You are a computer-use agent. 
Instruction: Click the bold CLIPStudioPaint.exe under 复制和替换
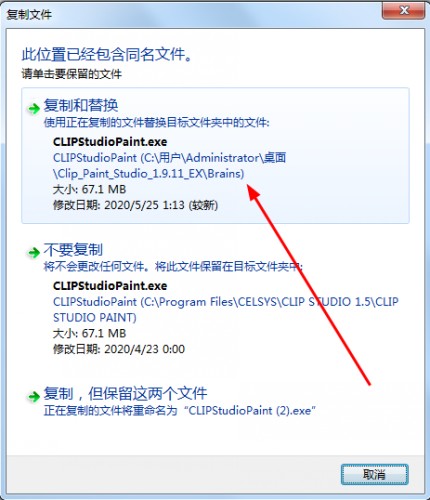pos(110,142)
